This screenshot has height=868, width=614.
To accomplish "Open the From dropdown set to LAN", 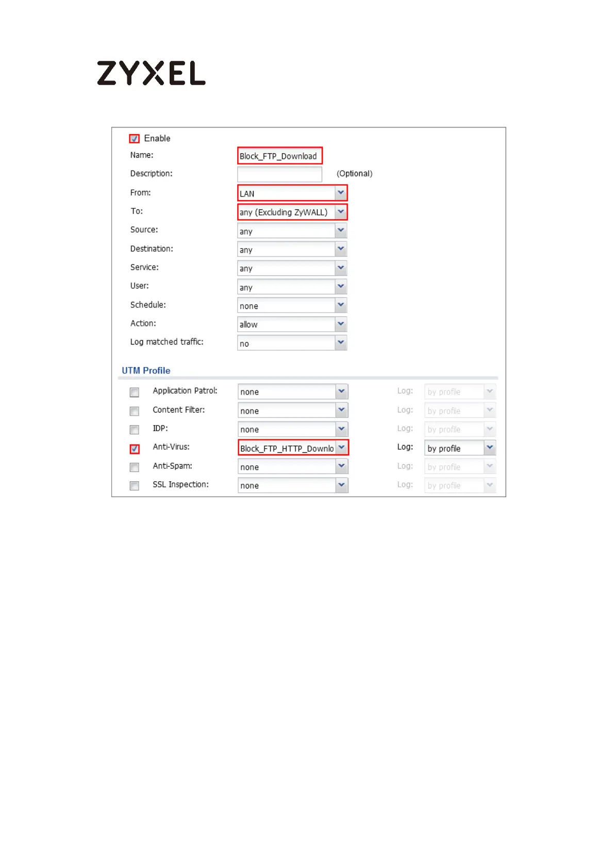I will 292,193.
